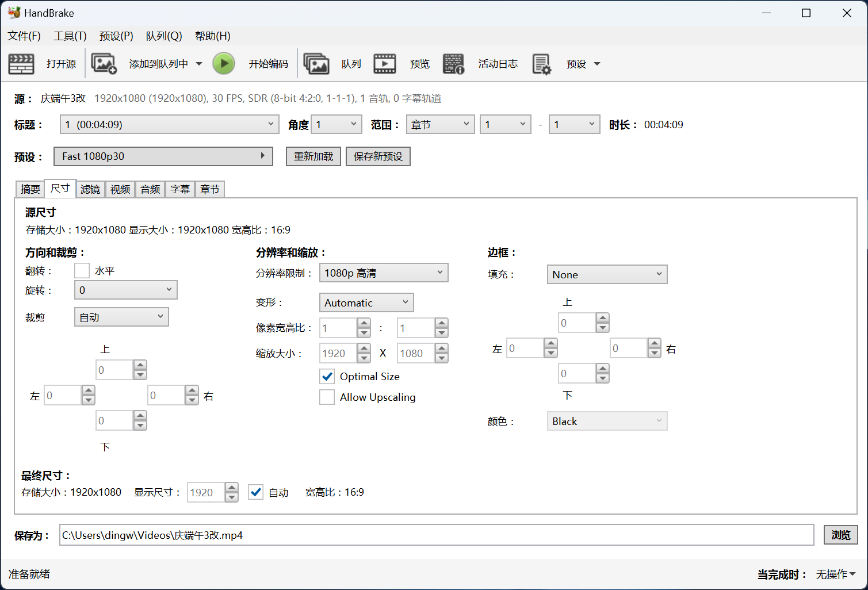Screen dimensions: 868x590
Task: Click the 浏览 browse button
Action: (840, 535)
